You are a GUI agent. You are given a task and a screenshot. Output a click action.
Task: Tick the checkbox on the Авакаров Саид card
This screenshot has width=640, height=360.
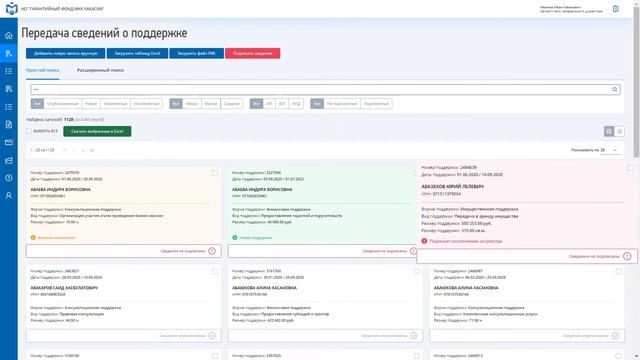tap(215, 271)
